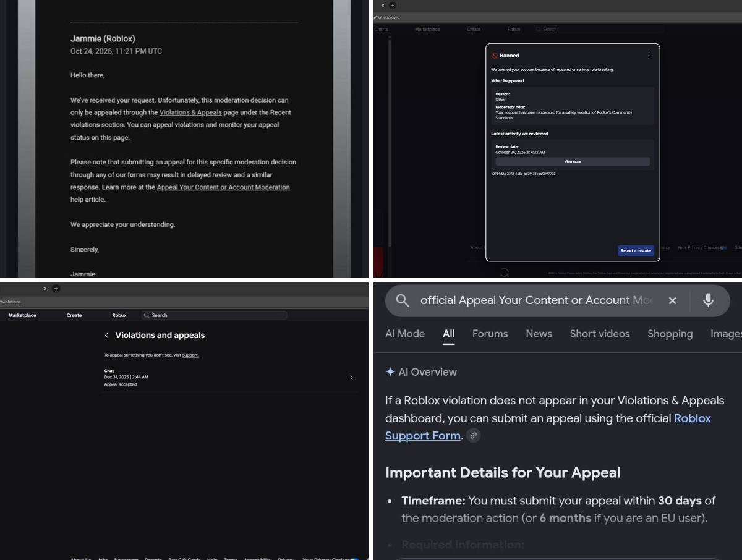The image size is (742, 560).
Task: Focus the Search field in Violations window
Action: pos(214,315)
